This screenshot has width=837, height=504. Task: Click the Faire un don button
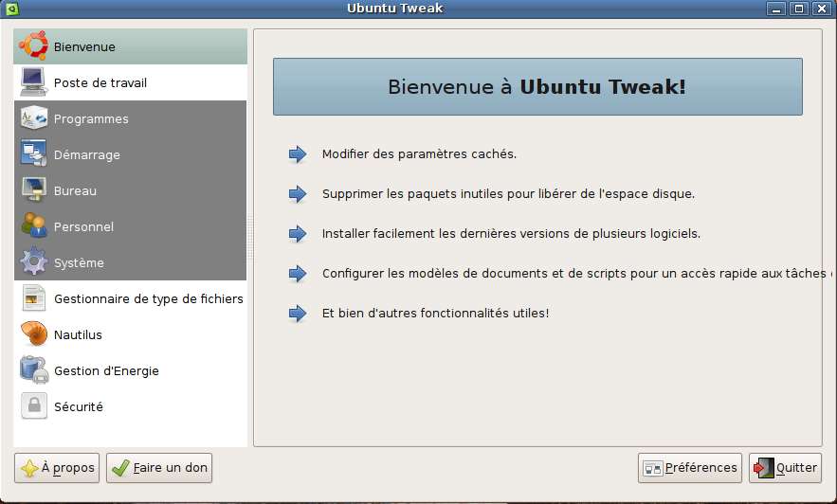tap(159, 468)
